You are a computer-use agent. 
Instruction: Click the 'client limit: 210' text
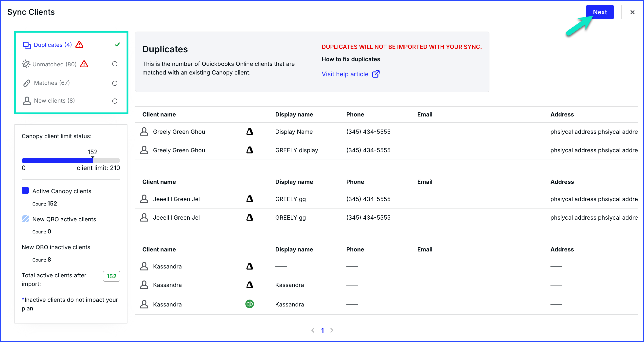[x=98, y=168]
